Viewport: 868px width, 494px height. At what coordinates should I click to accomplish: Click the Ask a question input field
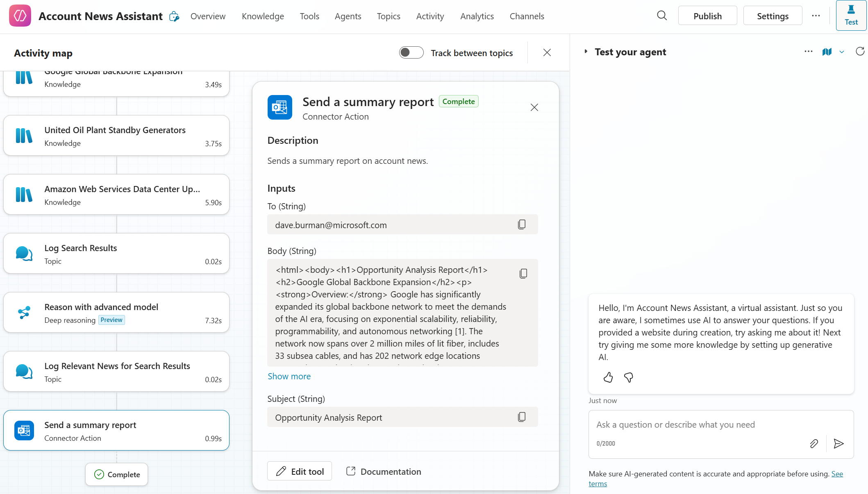click(x=697, y=425)
